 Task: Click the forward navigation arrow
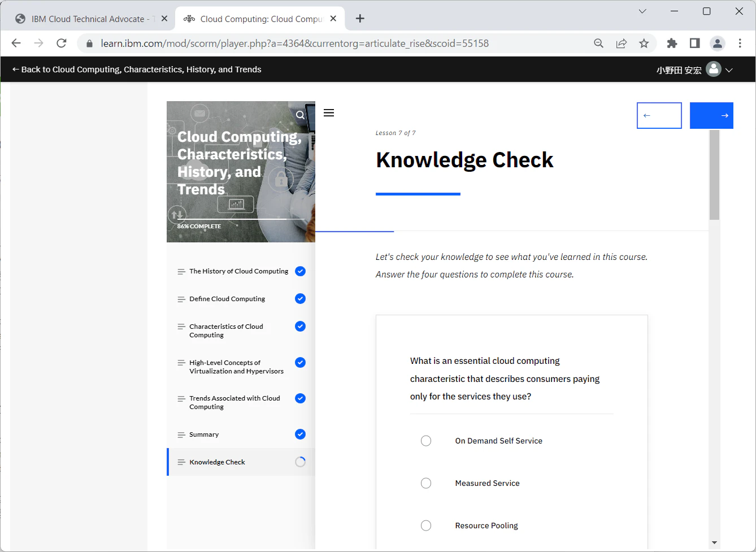click(38, 44)
